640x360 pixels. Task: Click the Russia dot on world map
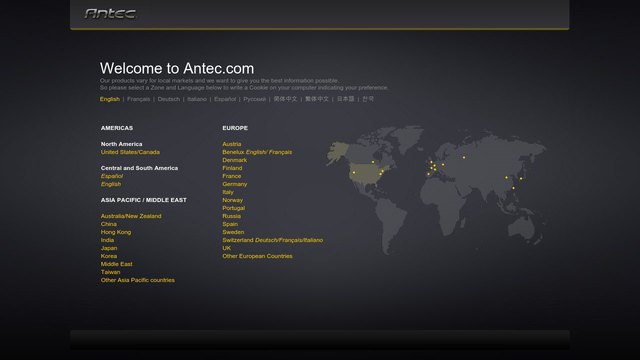pos(464,158)
